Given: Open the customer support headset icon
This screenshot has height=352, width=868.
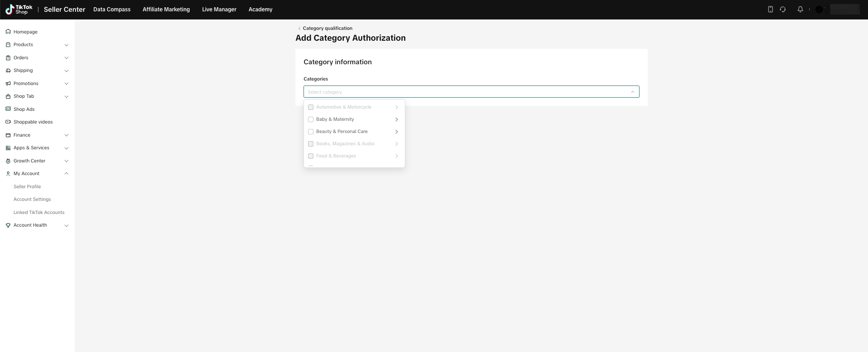Looking at the screenshot, I should point(783,10).
